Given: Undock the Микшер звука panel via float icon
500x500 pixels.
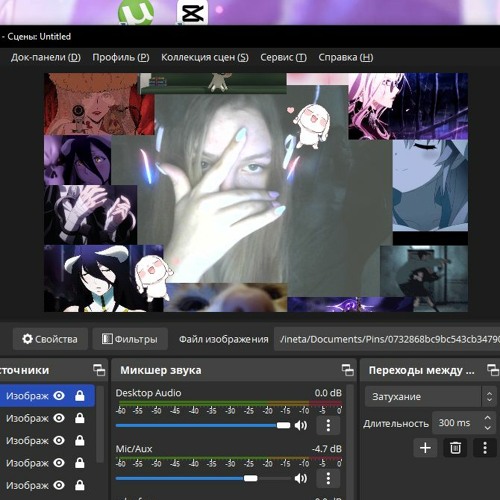Looking at the screenshot, I should 348,370.
